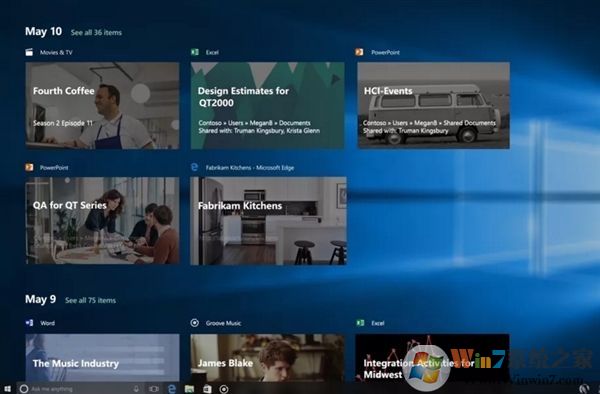Image resolution: width=600 pixels, height=394 pixels.
Task: Click the Word app label
Action: point(47,323)
